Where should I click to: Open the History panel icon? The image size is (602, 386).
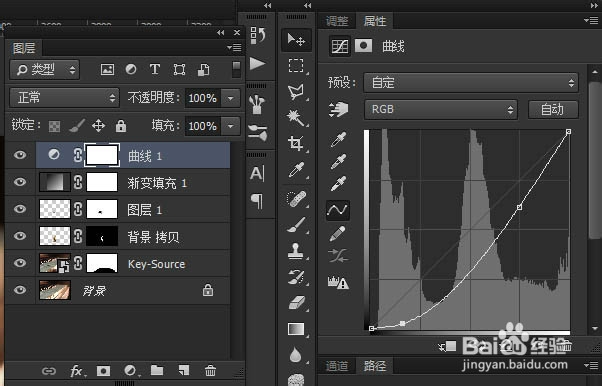click(258, 36)
